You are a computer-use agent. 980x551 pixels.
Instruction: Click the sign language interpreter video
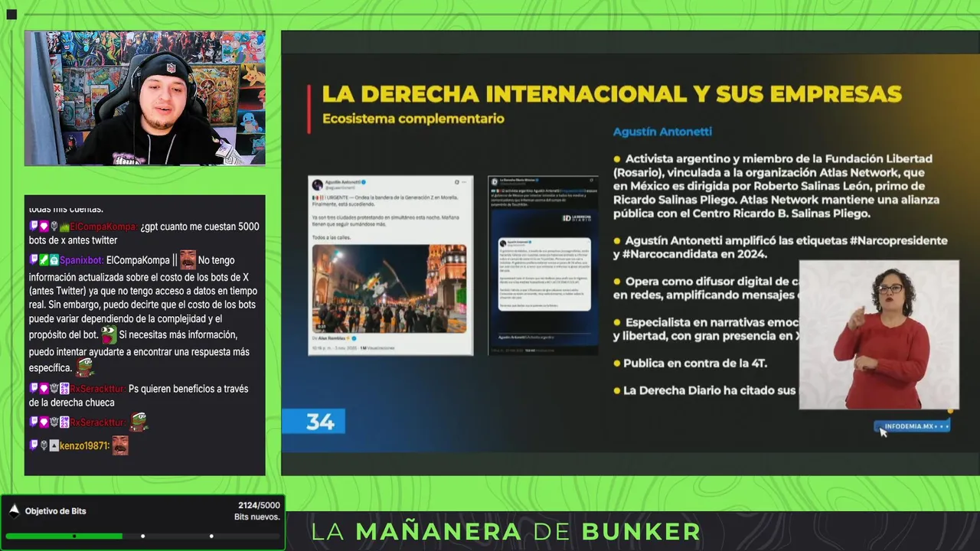coord(879,335)
